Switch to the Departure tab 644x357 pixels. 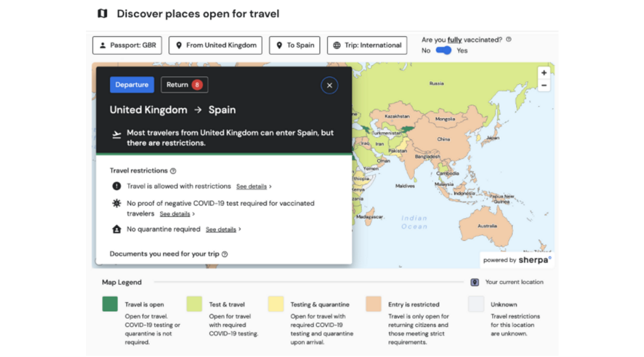(132, 85)
